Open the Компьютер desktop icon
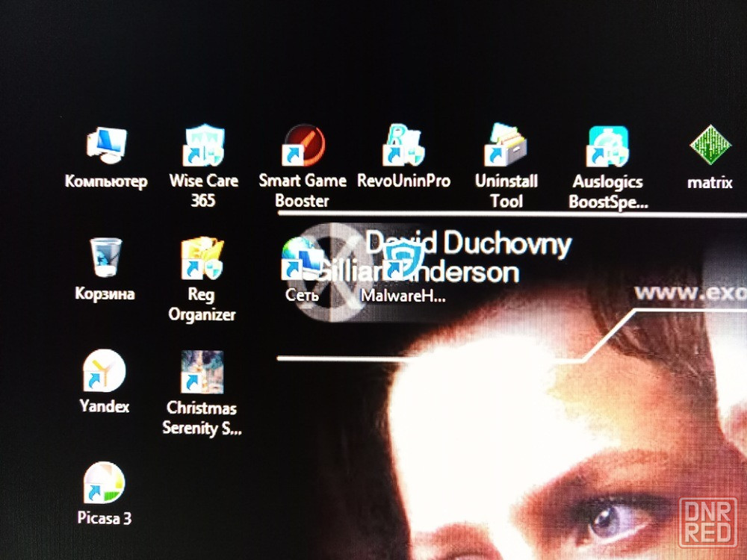Viewport: 747px width, 560px height. 105,146
